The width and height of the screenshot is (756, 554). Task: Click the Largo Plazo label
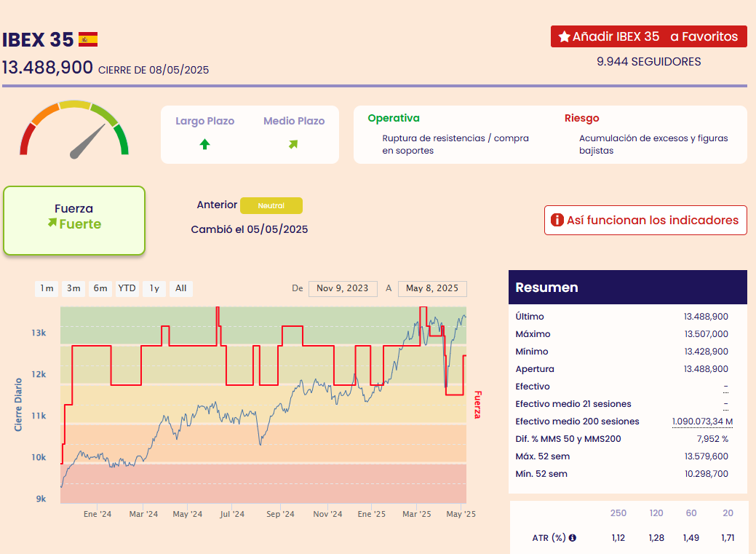click(x=205, y=121)
